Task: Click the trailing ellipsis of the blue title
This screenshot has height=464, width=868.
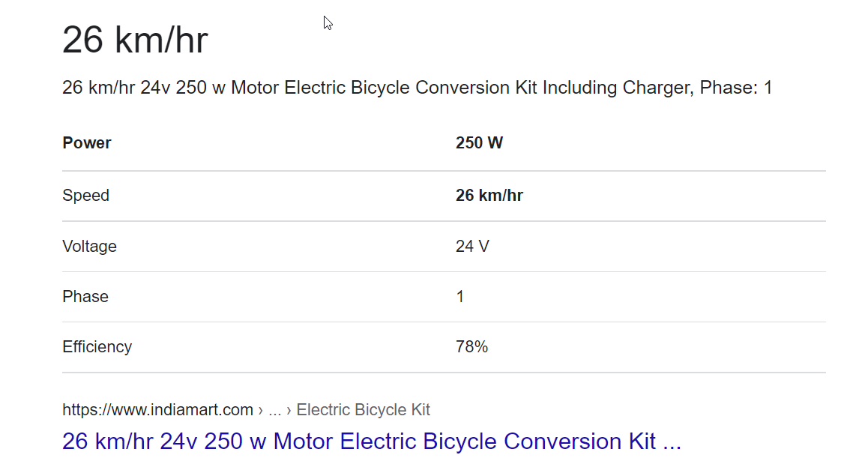Action: (672, 441)
